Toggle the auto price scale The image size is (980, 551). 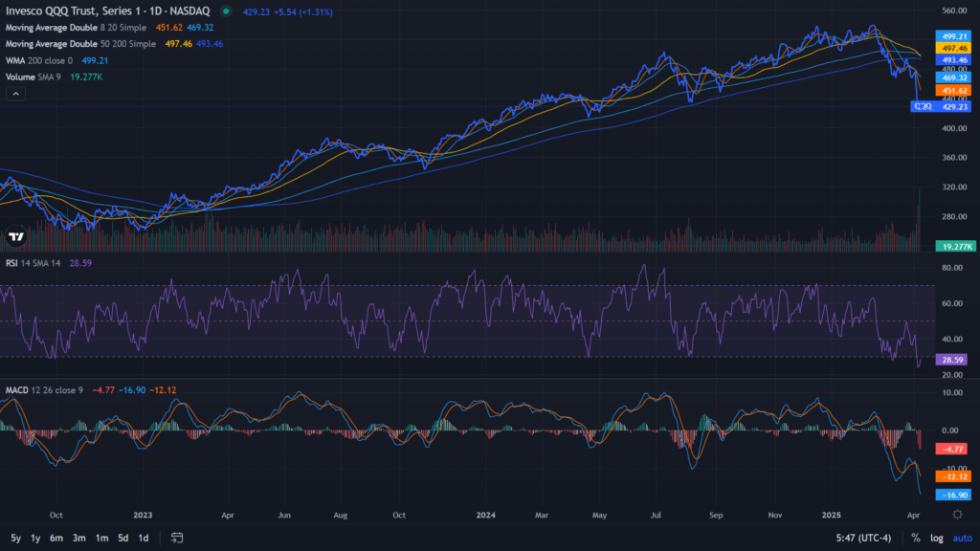[962, 538]
